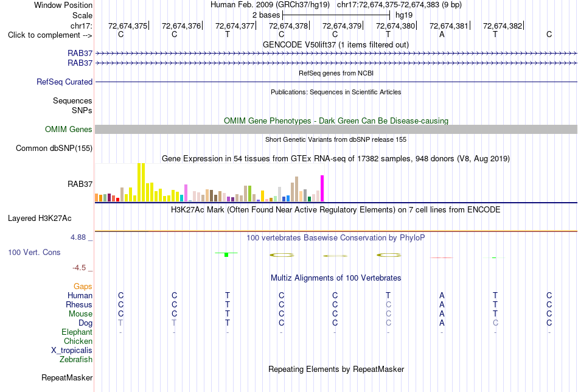Click the 100 Vert. Cons track label

pyautogui.click(x=34, y=252)
